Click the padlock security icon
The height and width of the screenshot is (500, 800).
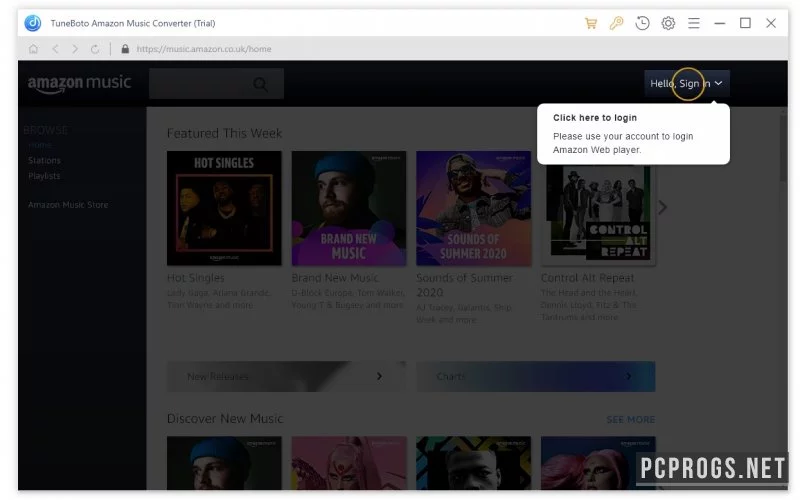[x=125, y=49]
